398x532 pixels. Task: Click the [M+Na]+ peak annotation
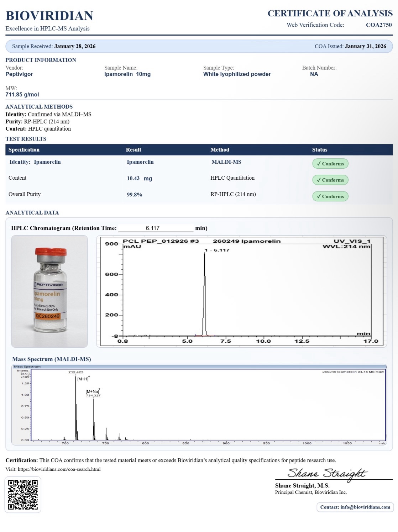93,391
